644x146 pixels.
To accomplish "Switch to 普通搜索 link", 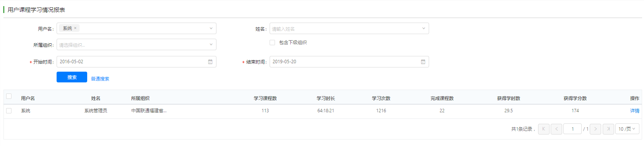I will tap(100, 79).
